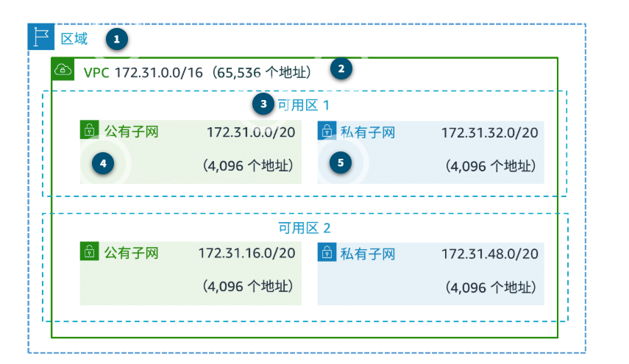Click the 可用区 1 heading
The width and height of the screenshot is (629, 364).
click(x=304, y=105)
